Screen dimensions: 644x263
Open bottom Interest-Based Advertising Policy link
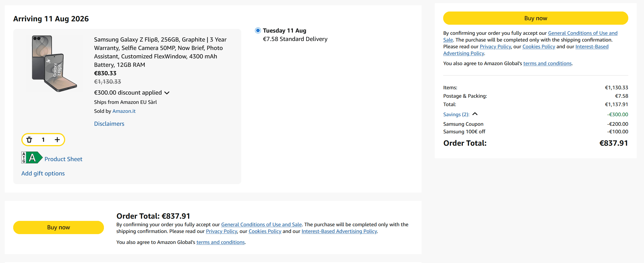point(339,231)
